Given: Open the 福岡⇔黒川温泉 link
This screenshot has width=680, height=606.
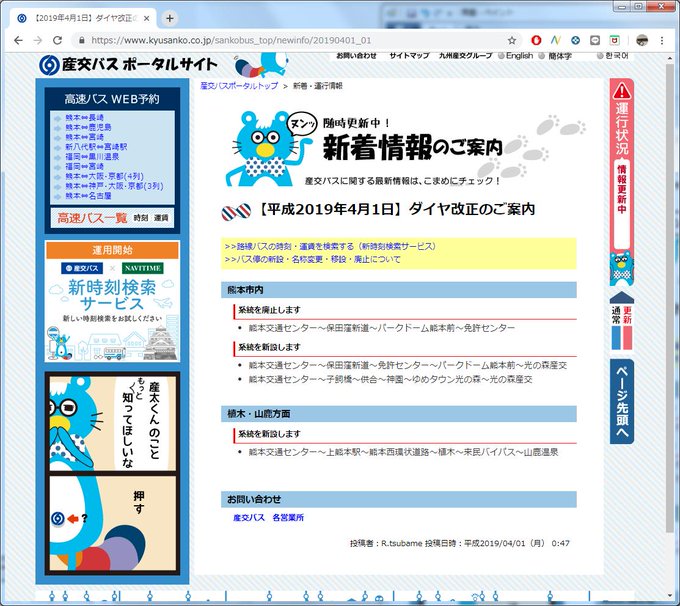Looking at the screenshot, I should (x=92, y=157).
